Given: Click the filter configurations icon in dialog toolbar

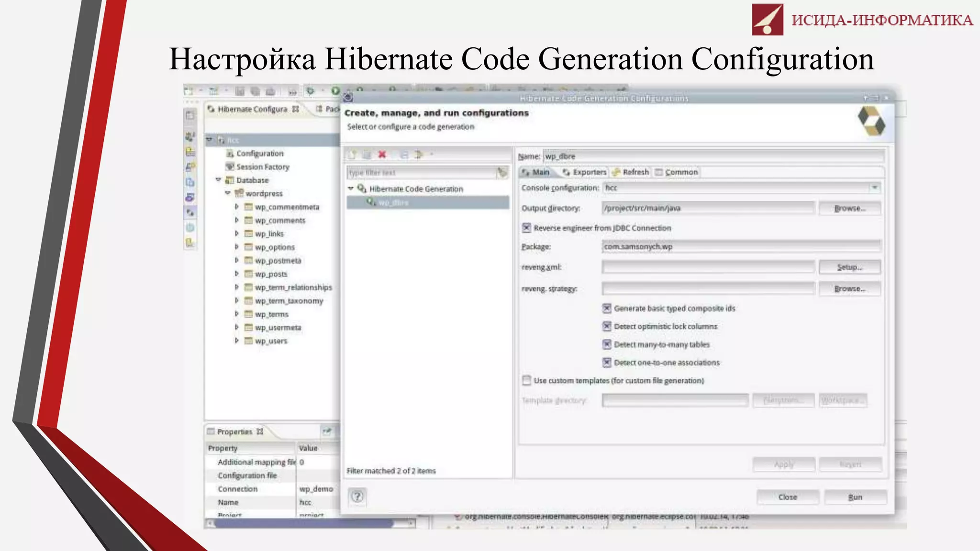Looking at the screenshot, I should 419,154.
